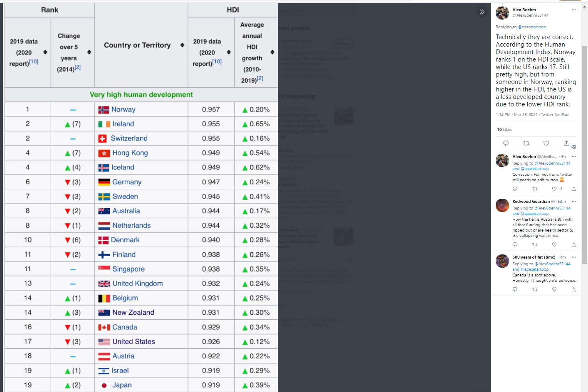Collapse the tweet sidebar with double-chevron icon
The width and height of the screenshot is (588, 392).
click(x=482, y=12)
